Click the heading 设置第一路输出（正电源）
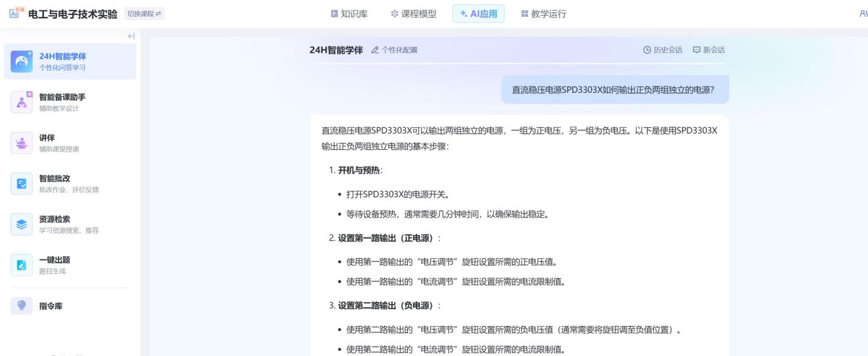868x356 pixels. pyautogui.click(x=388, y=238)
